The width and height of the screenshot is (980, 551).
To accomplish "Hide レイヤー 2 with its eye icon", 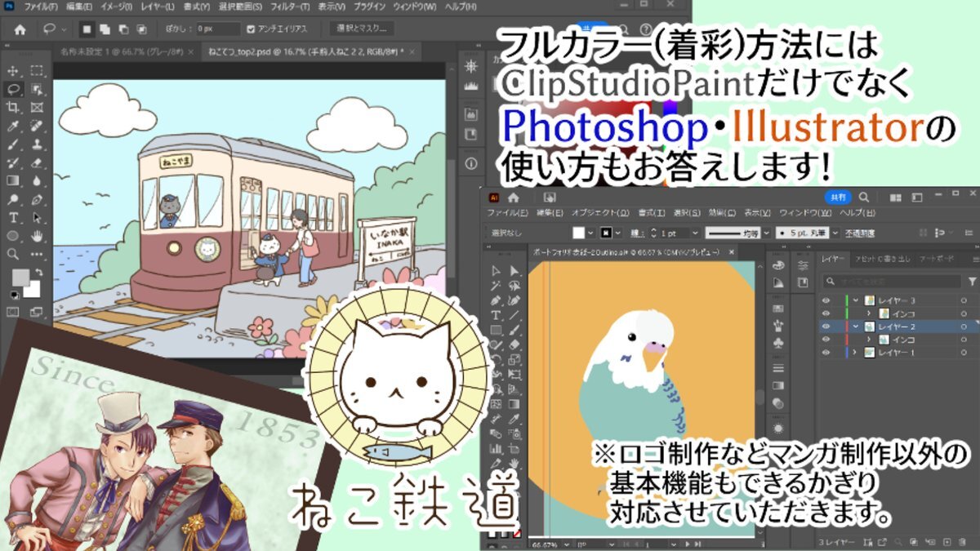I will (x=826, y=326).
